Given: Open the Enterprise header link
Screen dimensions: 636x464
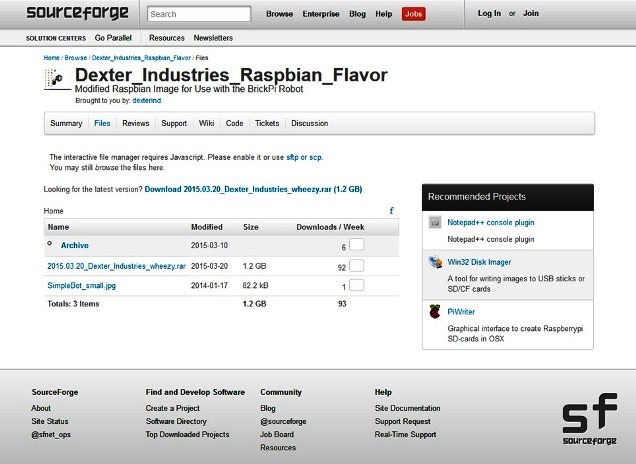Looking at the screenshot, I should point(321,14).
